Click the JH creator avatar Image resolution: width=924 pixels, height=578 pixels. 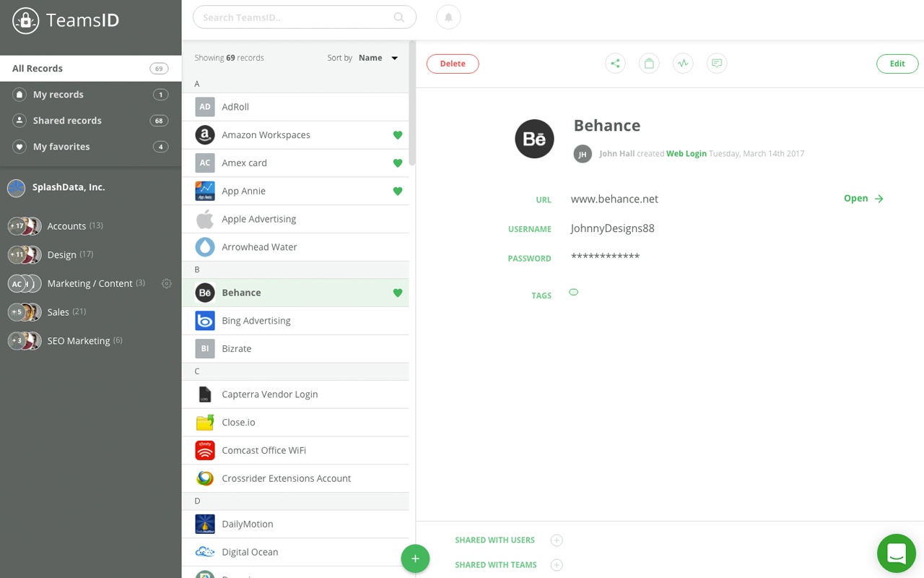583,154
